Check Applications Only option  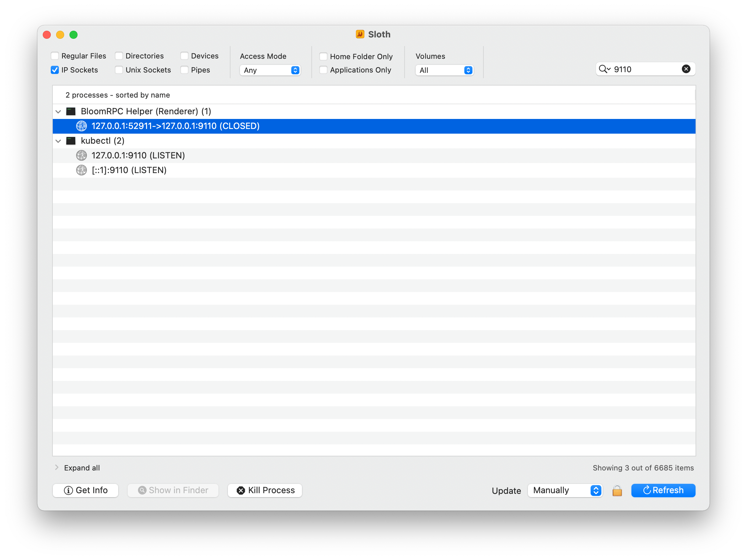point(323,70)
